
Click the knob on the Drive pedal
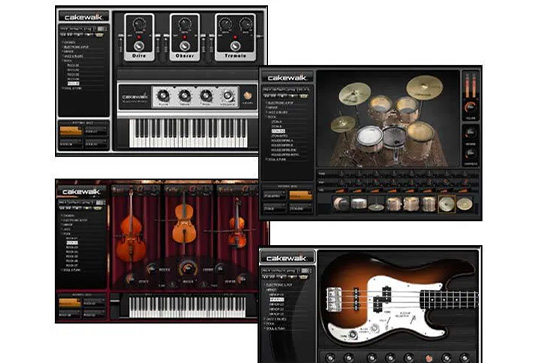[139, 24]
